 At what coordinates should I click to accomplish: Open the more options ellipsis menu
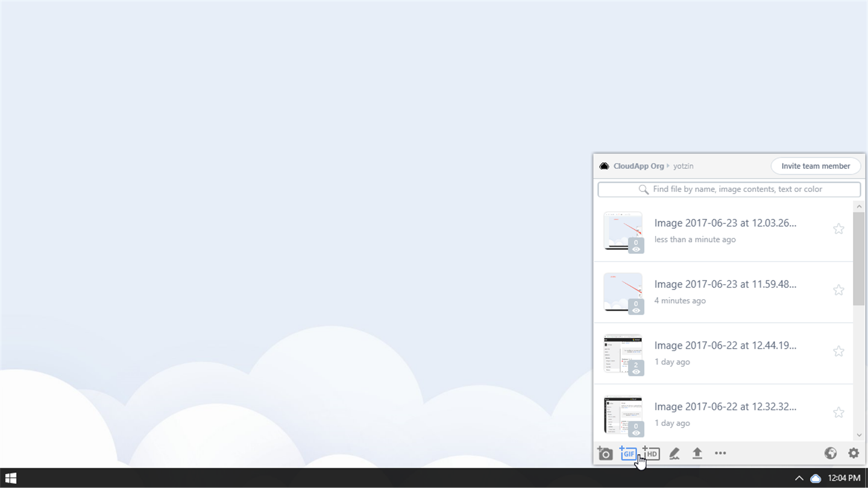tap(720, 454)
